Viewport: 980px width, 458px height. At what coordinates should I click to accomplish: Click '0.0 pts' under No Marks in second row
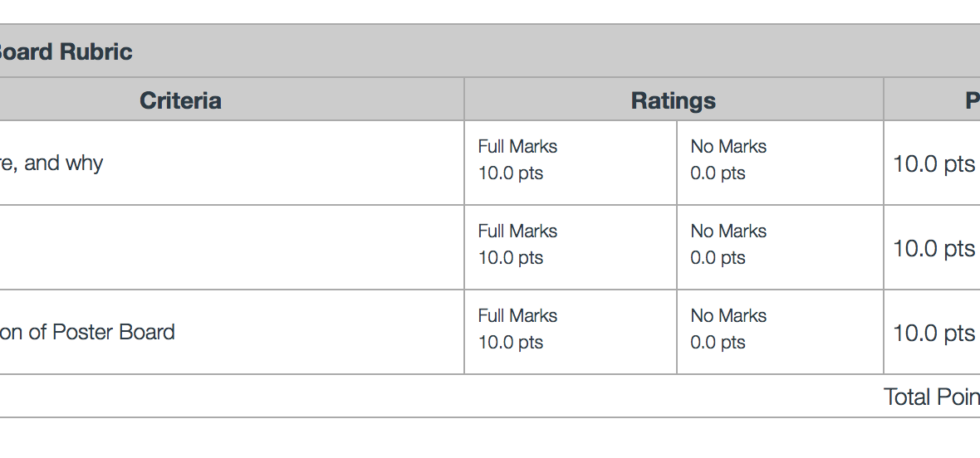point(718,258)
